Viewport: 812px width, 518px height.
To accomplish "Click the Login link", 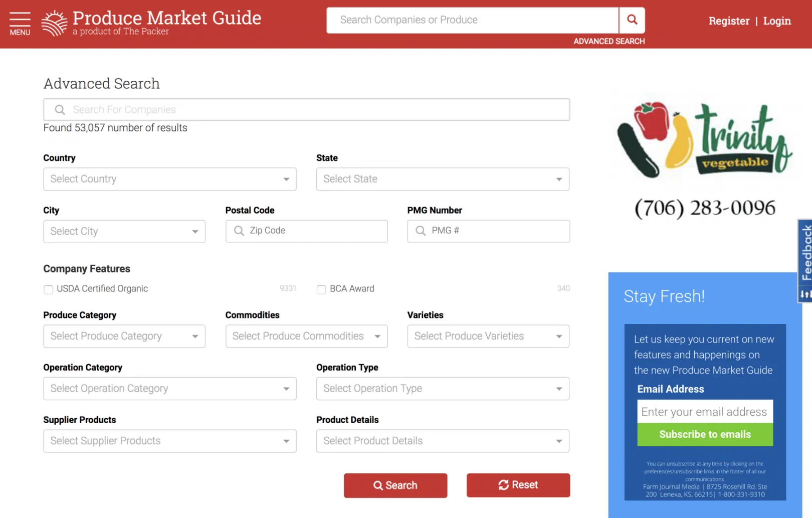I will (777, 21).
